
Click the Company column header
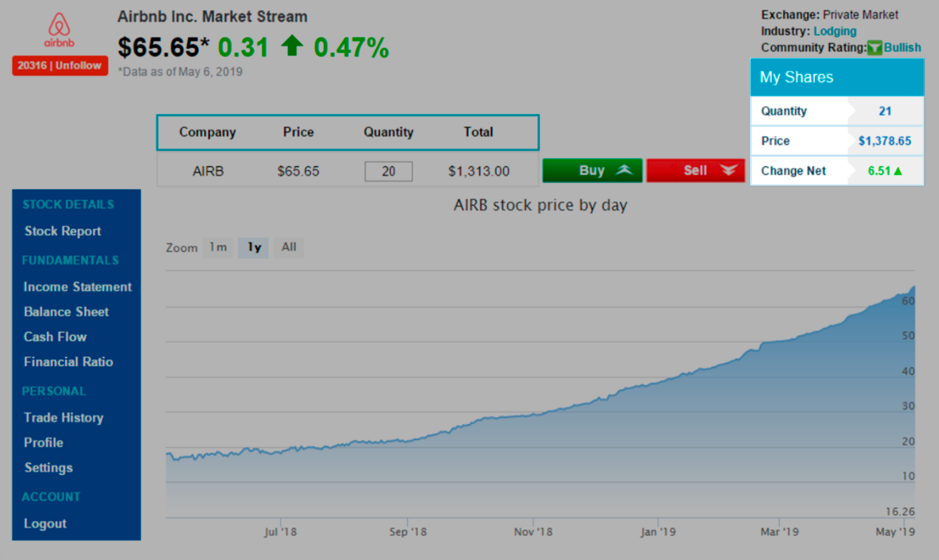pos(207,132)
